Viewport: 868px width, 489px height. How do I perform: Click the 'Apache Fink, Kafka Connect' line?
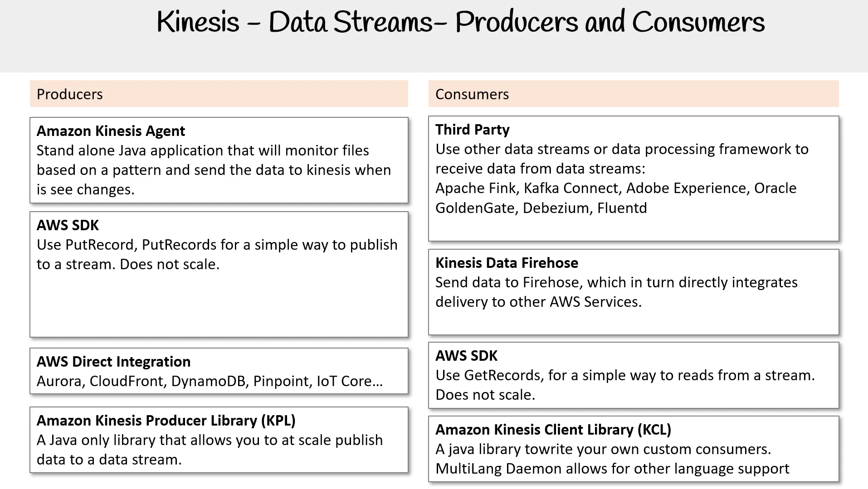[x=616, y=188]
